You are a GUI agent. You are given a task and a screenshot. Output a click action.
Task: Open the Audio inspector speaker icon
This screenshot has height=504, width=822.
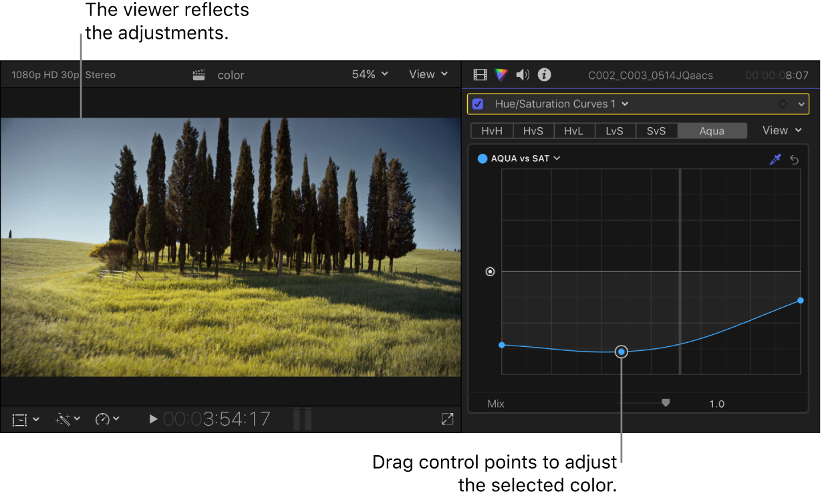[523, 74]
